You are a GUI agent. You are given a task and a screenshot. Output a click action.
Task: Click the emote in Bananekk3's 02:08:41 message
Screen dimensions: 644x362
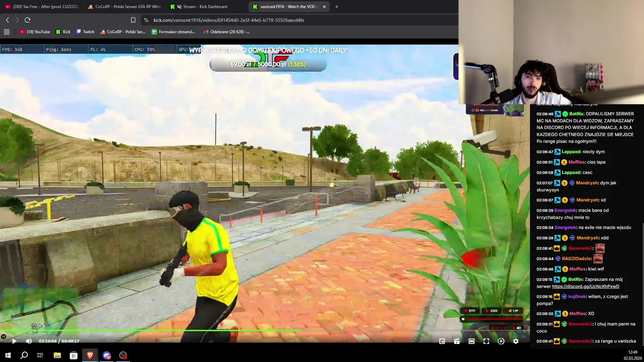[x=600, y=248]
